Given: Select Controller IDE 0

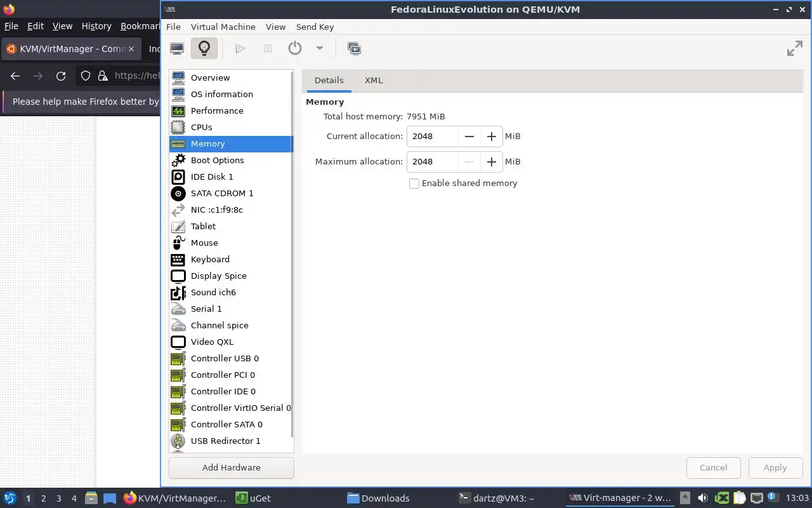Looking at the screenshot, I should point(231,391).
